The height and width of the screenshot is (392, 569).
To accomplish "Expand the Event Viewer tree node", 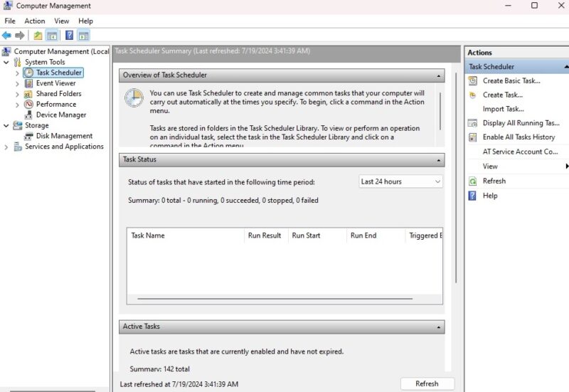I will 17,83.
